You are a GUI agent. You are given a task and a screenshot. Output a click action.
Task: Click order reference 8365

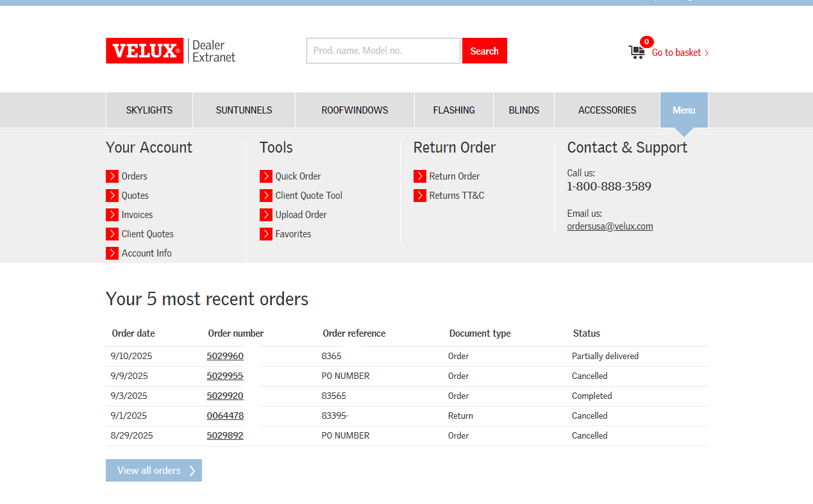pos(331,356)
